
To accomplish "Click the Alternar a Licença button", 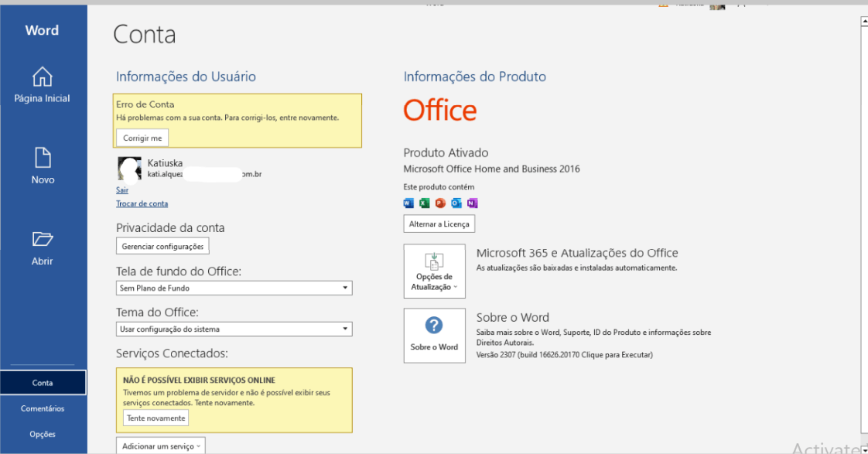I will pos(439,224).
